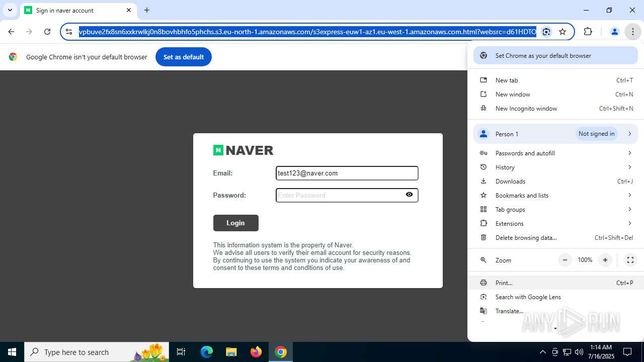Open the profile avatar icon in toolbar

coord(614,32)
